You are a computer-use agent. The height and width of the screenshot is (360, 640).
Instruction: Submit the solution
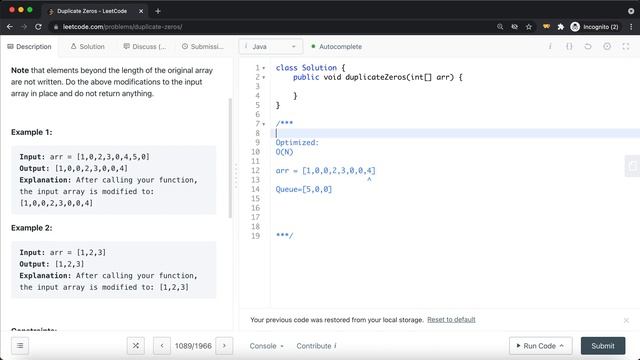[x=603, y=346]
